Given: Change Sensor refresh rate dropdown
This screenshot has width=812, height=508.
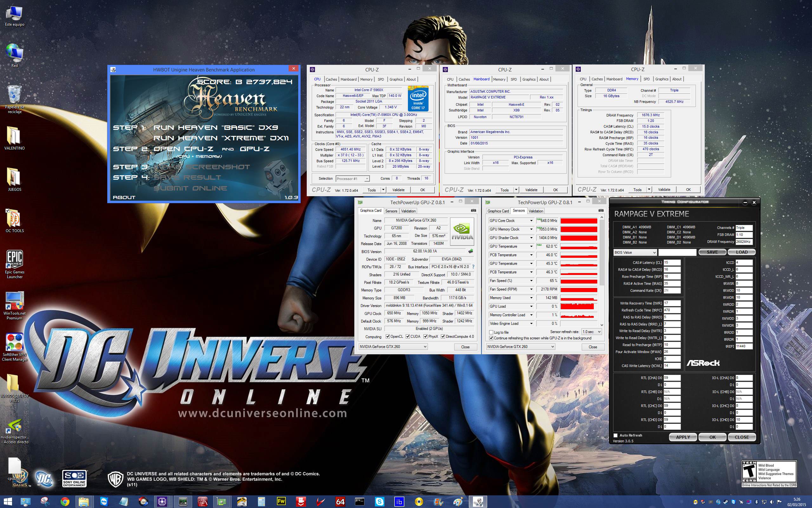Looking at the screenshot, I should coord(591,331).
